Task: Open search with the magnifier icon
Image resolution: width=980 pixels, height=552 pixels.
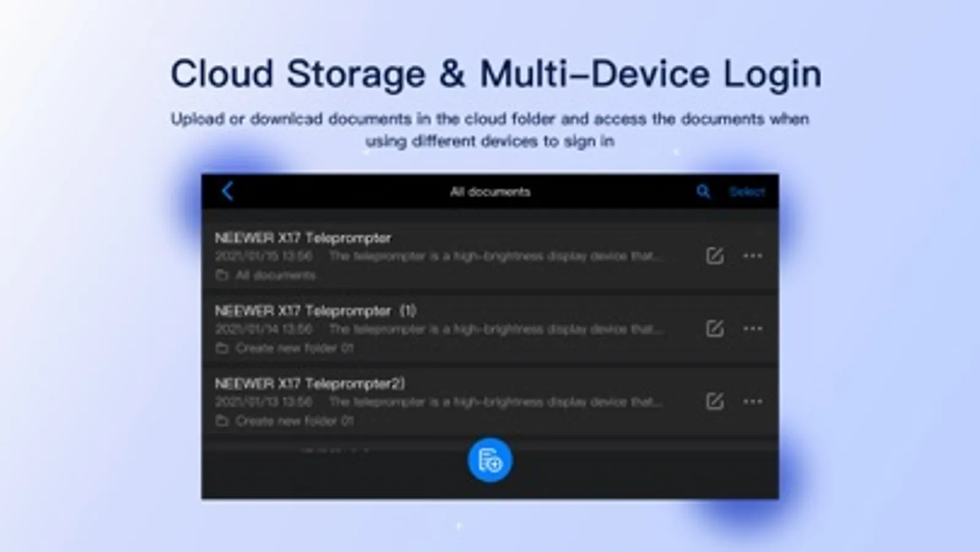Action: (703, 192)
